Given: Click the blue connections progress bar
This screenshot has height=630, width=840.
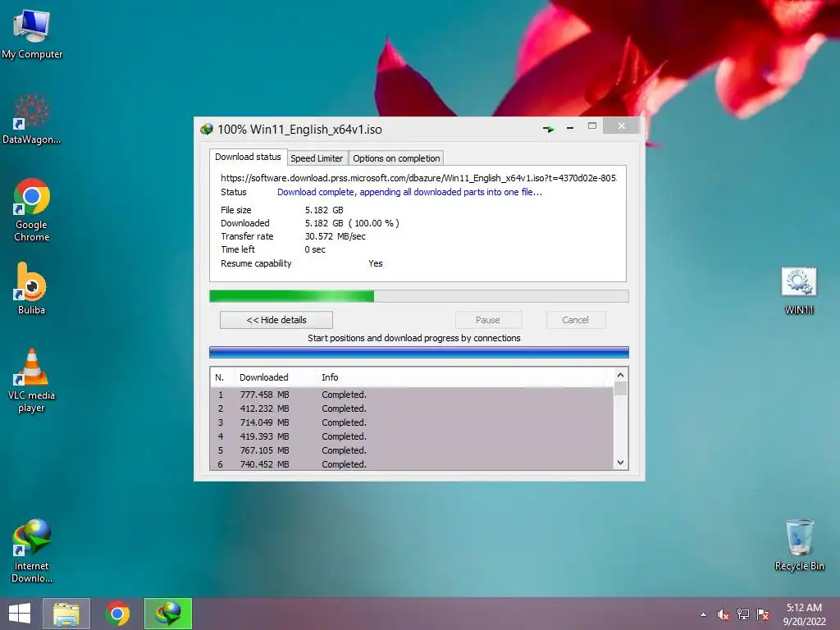Looking at the screenshot, I should coord(419,352).
